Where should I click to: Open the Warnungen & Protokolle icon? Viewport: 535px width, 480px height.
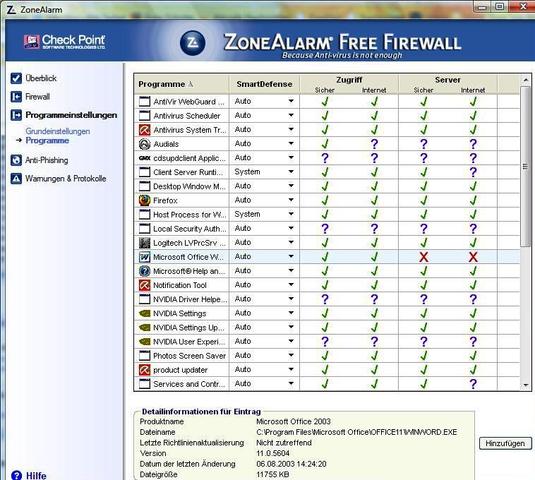pos(16,178)
